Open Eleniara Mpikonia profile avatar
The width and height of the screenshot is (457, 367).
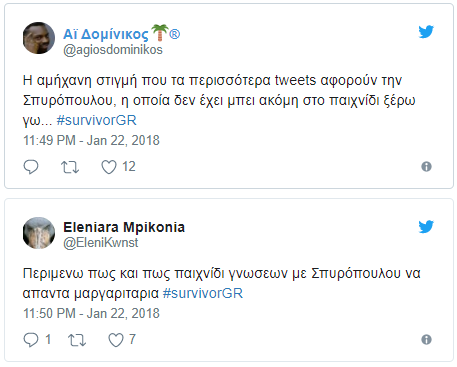tap(39, 233)
